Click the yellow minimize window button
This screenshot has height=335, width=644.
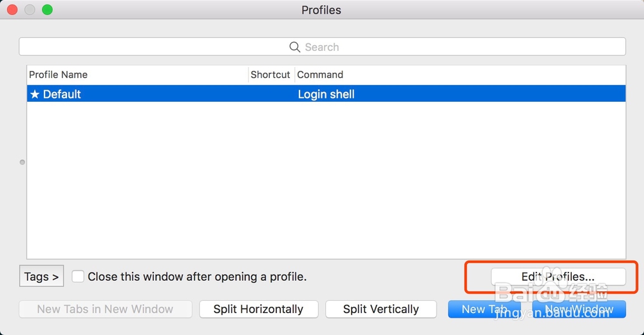click(x=30, y=10)
